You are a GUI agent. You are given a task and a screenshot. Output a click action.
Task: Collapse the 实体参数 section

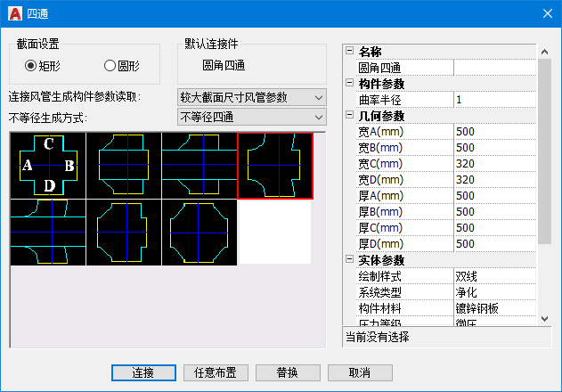[x=350, y=260]
